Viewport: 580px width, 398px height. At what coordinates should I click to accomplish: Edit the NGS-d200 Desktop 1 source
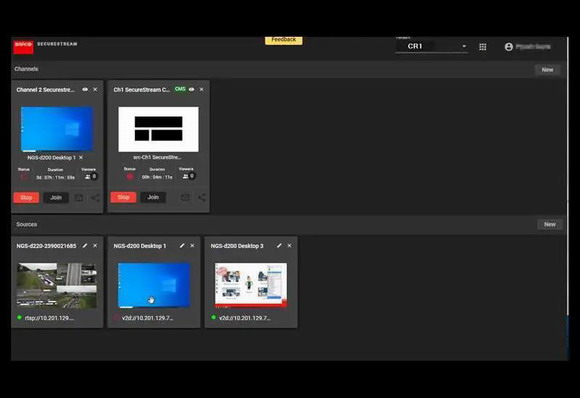182,246
